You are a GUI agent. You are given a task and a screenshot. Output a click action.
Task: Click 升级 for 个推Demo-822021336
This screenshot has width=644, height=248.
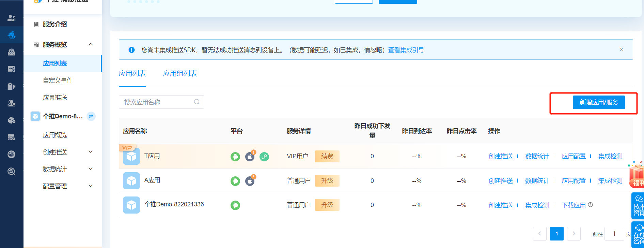click(x=327, y=205)
